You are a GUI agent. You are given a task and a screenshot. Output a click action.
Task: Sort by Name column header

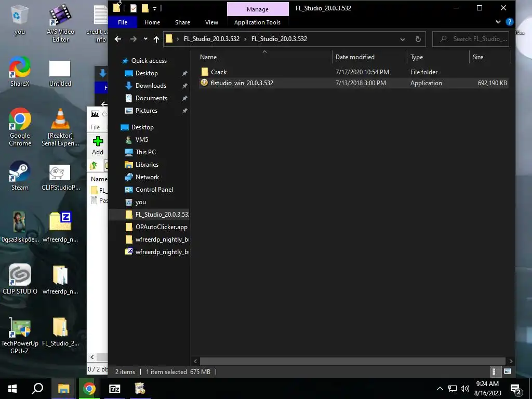coord(265,57)
